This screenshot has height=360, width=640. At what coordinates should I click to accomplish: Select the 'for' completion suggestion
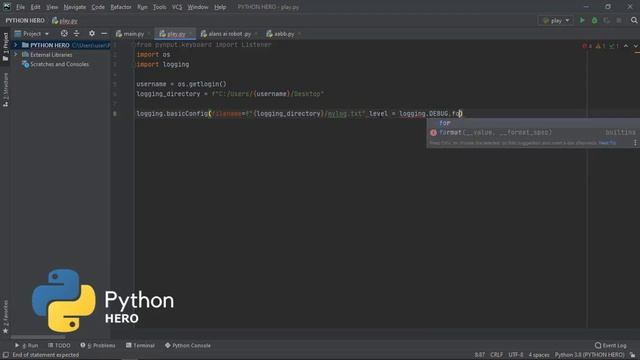pos(533,123)
